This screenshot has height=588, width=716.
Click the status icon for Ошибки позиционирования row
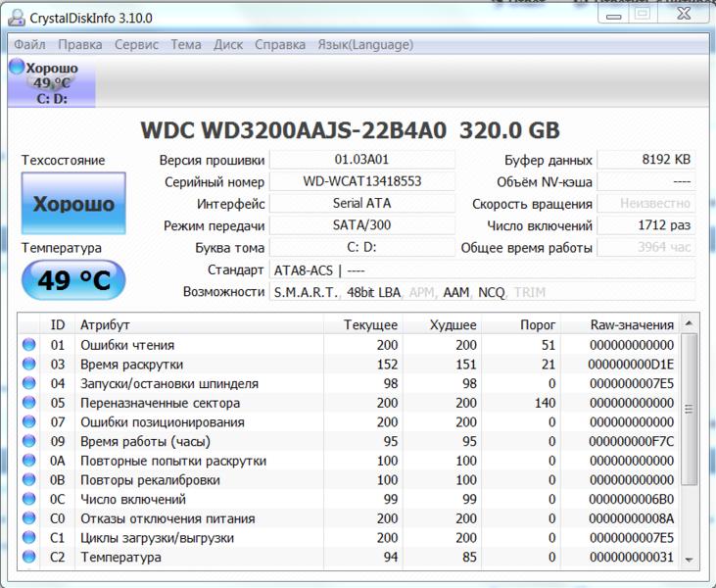(x=28, y=421)
